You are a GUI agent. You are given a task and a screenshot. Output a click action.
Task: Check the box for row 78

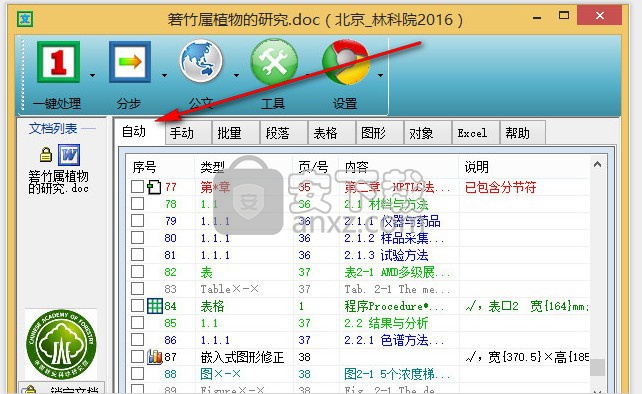[x=138, y=204]
